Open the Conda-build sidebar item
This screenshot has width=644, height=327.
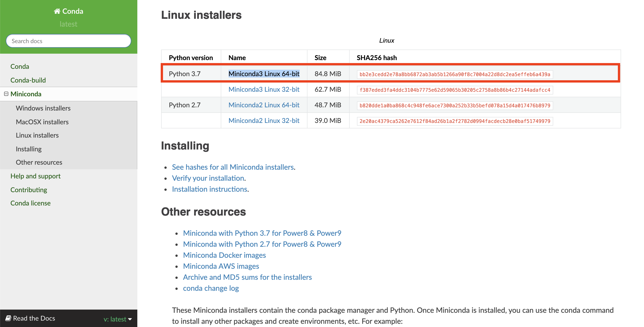click(x=28, y=80)
